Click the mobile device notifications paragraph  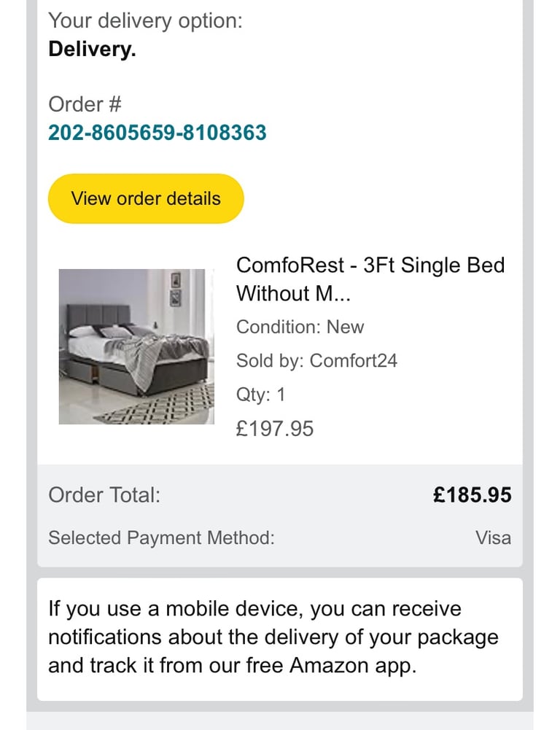[x=273, y=637]
